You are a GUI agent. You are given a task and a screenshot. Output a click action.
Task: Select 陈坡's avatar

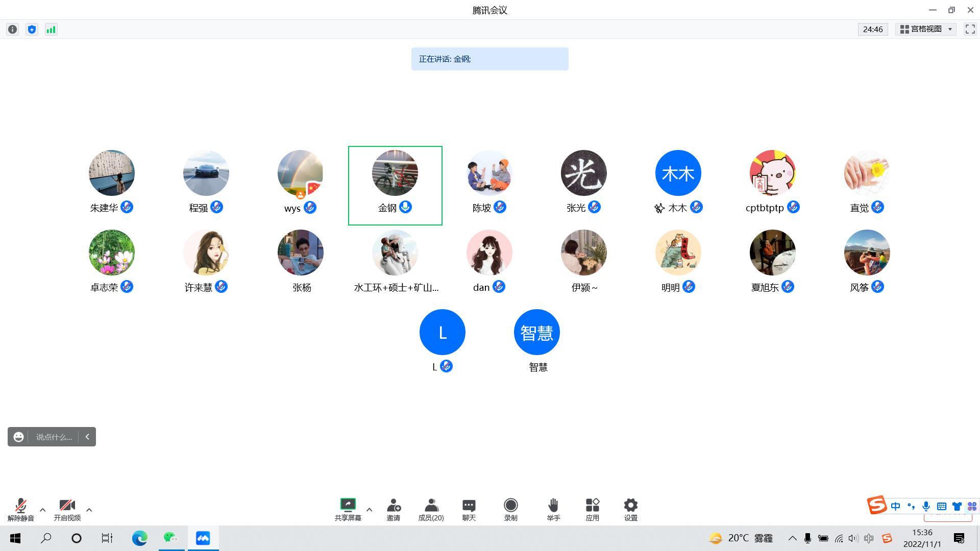[489, 173]
